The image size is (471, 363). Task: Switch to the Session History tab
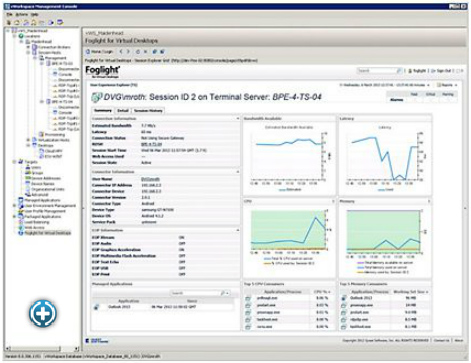[148, 111]
